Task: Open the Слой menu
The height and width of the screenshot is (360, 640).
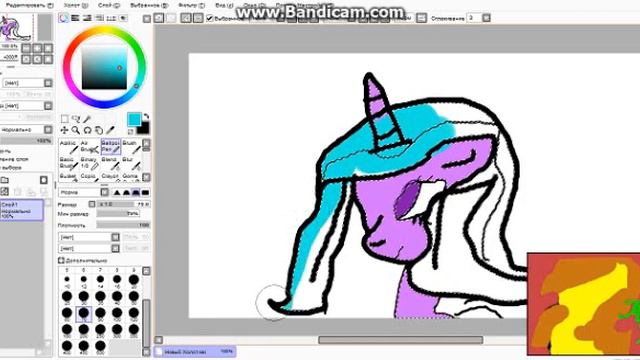Action: (109, 5)
